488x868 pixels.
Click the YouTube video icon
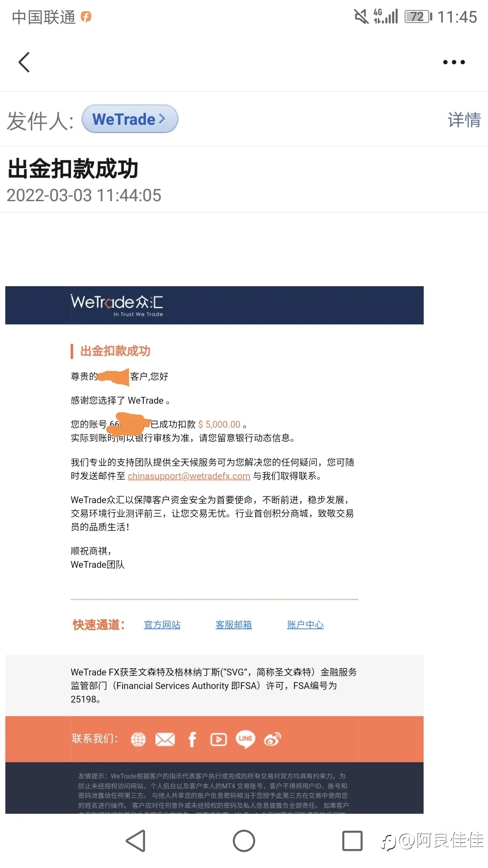pyautogui.click(x=219, y=740)
